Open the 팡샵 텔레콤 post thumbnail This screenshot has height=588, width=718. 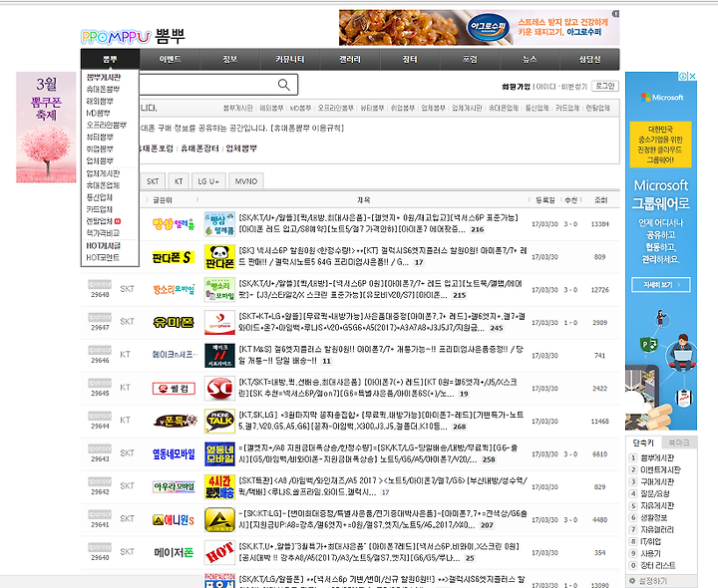[x=219, y=224]
